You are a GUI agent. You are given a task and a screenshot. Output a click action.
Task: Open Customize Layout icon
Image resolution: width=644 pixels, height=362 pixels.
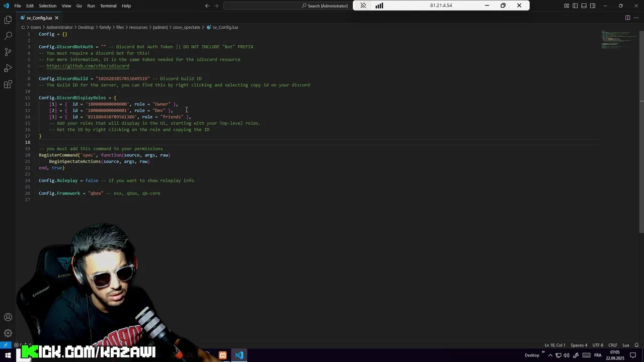(567, 6)
